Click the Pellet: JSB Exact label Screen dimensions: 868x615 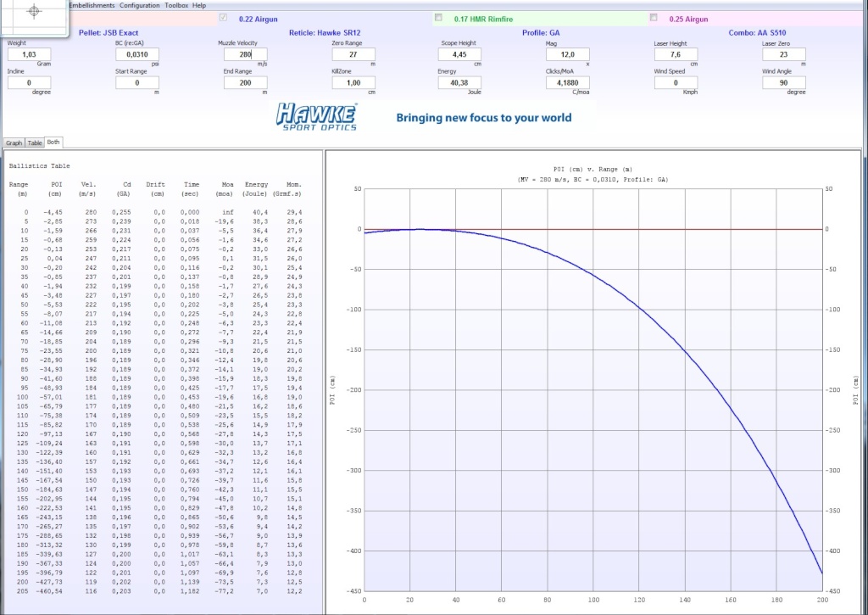[108, 33]
